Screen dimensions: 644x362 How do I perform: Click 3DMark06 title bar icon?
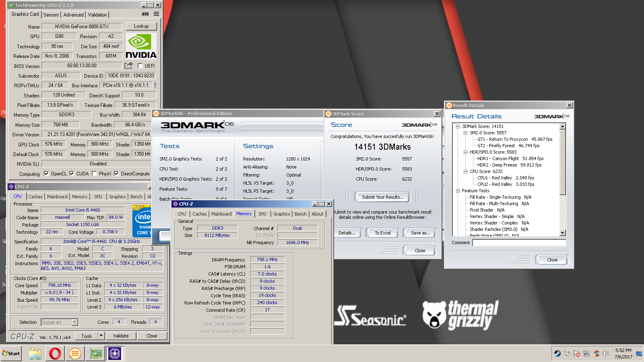(156, 113)
